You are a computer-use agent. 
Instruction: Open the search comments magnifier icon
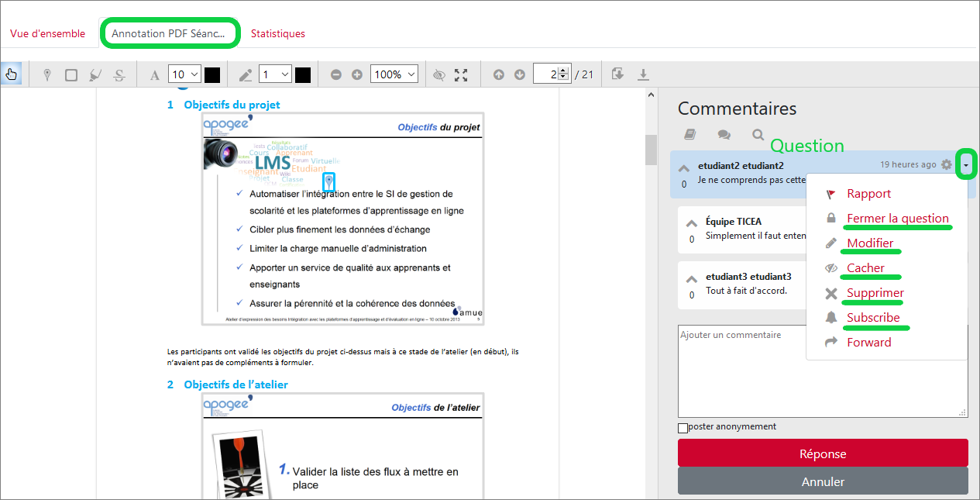(758, 134)
